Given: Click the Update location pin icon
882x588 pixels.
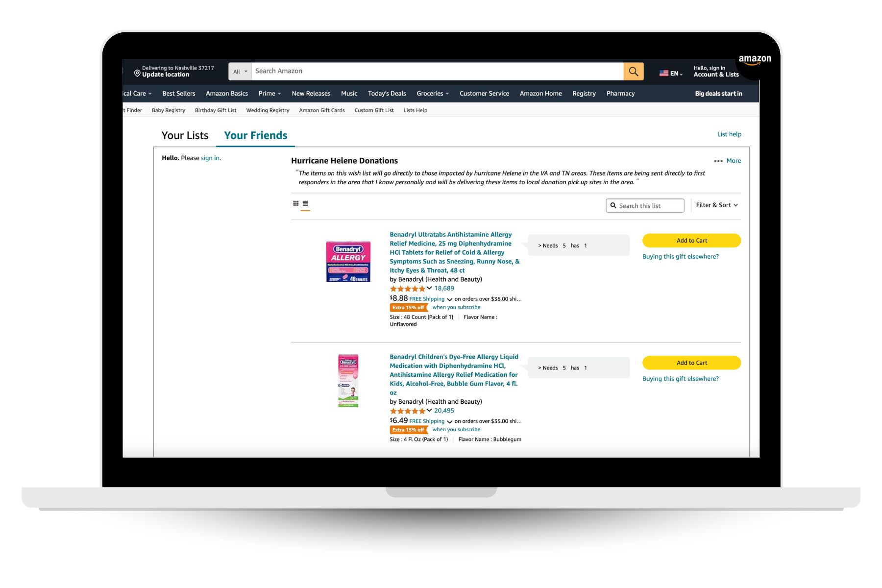Looking at the screenshot, I should click(x=137, y=73).
